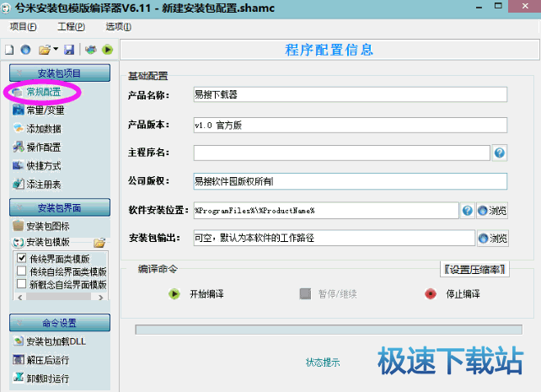Click the save floppy disk icon
The height and width of the screenshot is (392, 541).
pyautogui.click(x=69, y=50)
